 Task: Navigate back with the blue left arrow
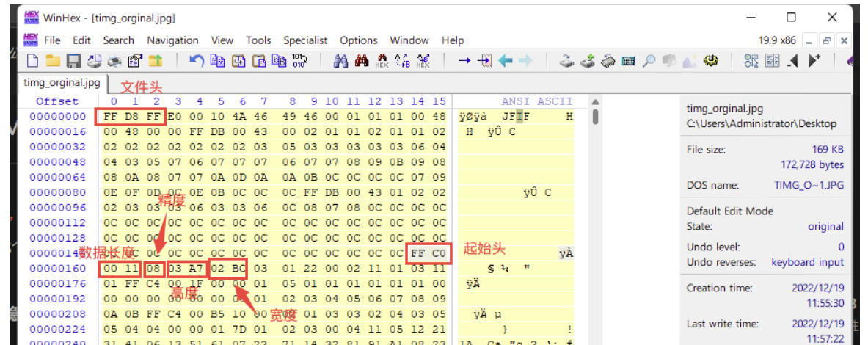click(x=505, y=62)
